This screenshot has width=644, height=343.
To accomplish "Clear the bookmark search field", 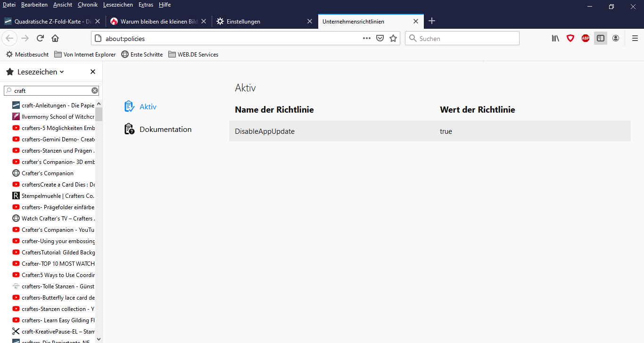I will [x=95, y=90].
